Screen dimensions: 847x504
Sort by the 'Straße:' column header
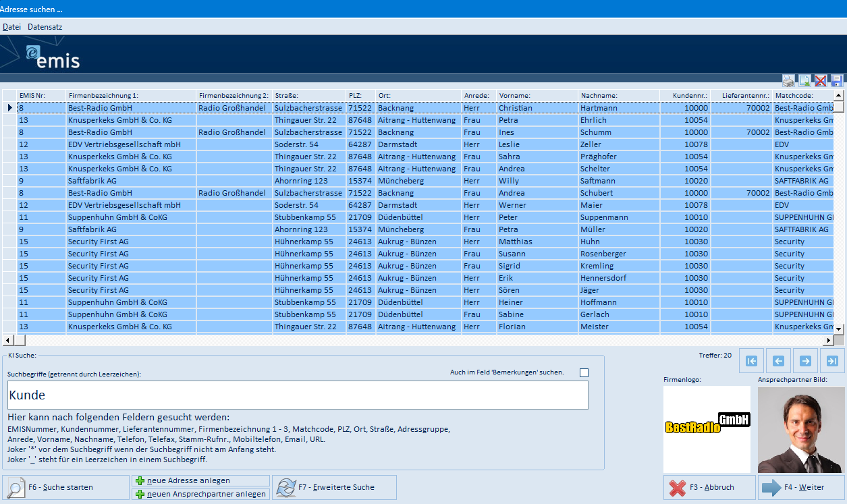(309, 96)
